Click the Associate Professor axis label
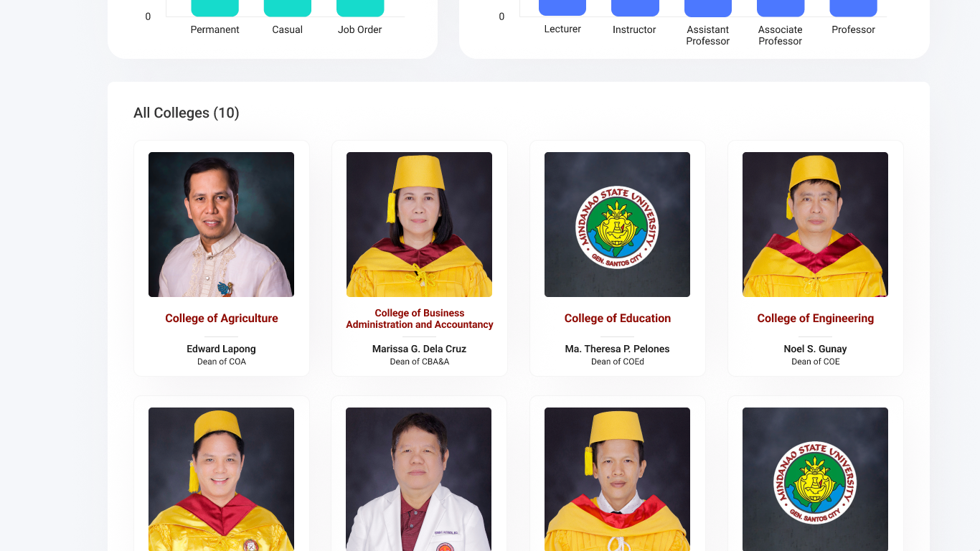This screenshot has height=551, width=980. click(781, 35)
